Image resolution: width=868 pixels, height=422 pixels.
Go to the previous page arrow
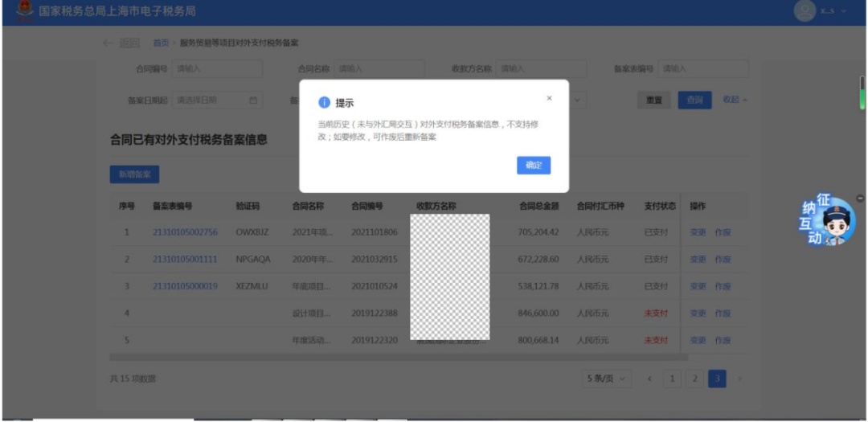[650, 379]
